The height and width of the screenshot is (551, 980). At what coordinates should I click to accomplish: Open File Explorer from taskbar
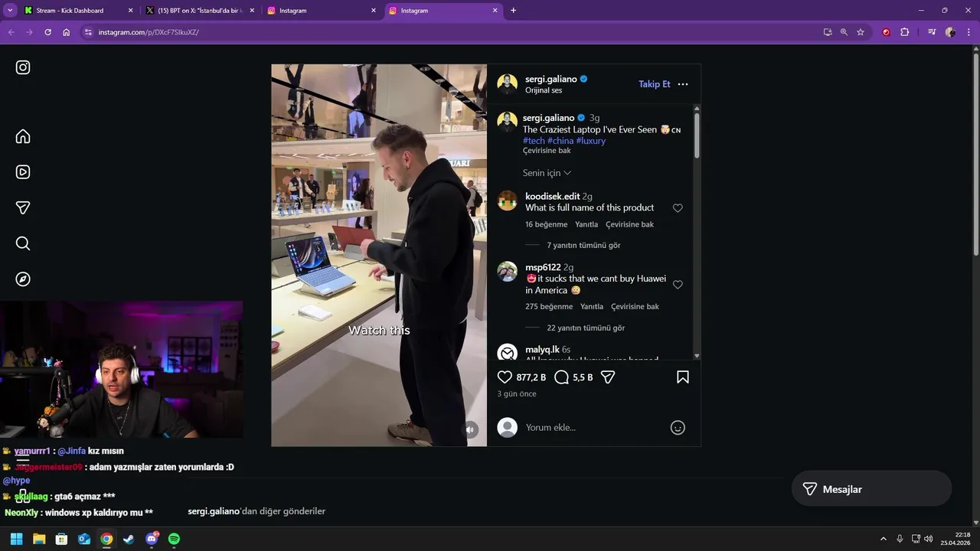(39, 539)
